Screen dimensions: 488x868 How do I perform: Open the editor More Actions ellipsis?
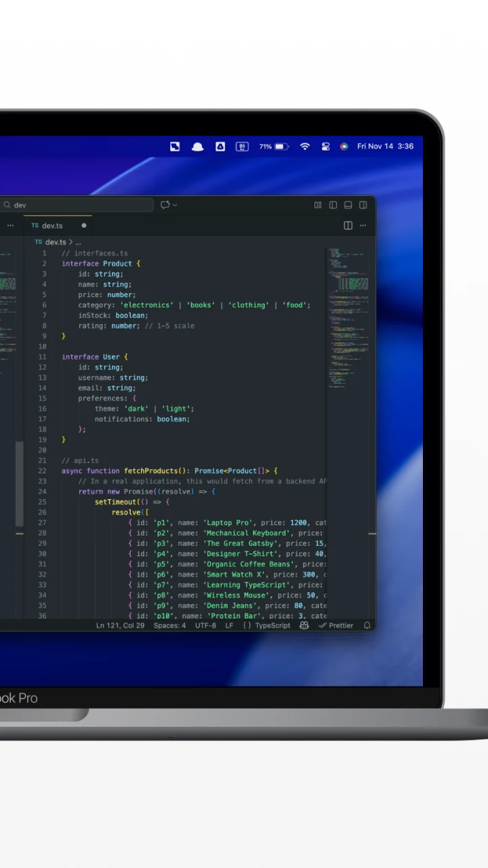363,225
